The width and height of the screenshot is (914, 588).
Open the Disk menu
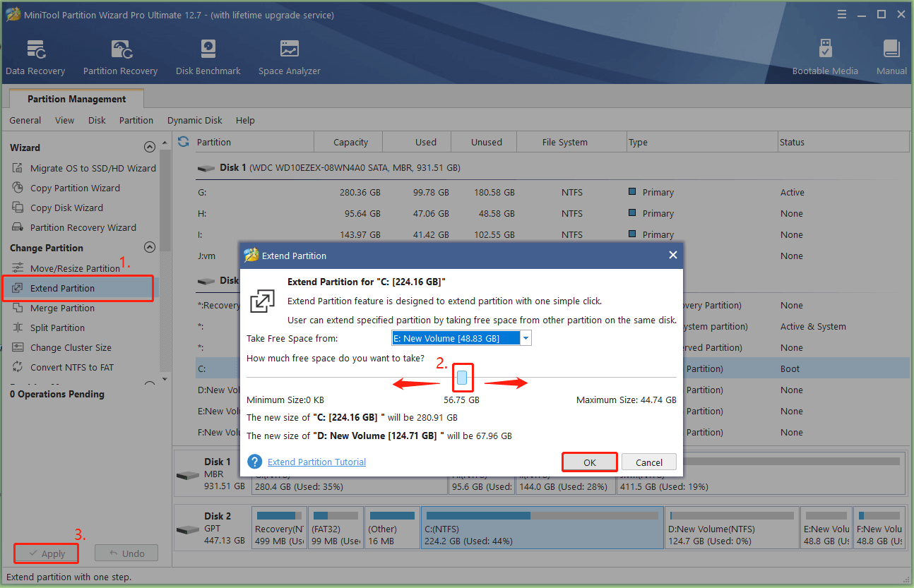tap(97, 120)
